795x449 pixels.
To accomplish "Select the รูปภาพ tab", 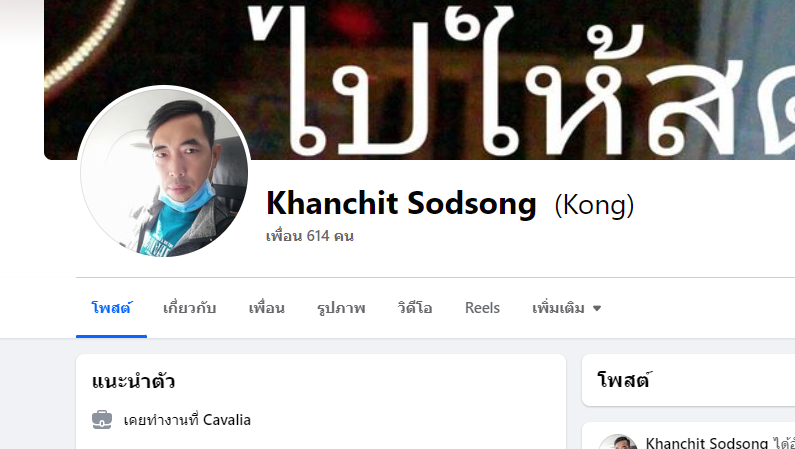I will (x=341, y=308).
